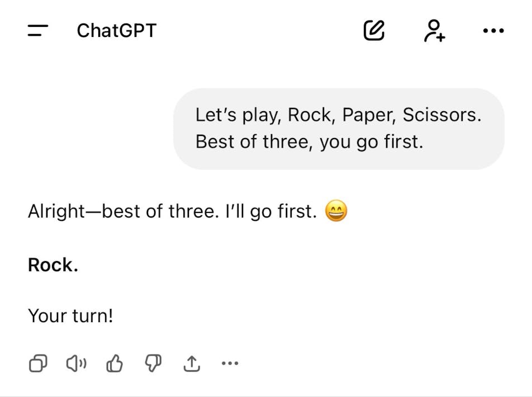This screenshot has height=397, width=532.
Task: Start a new chat with compose icon
Action: tap(374, 30)
